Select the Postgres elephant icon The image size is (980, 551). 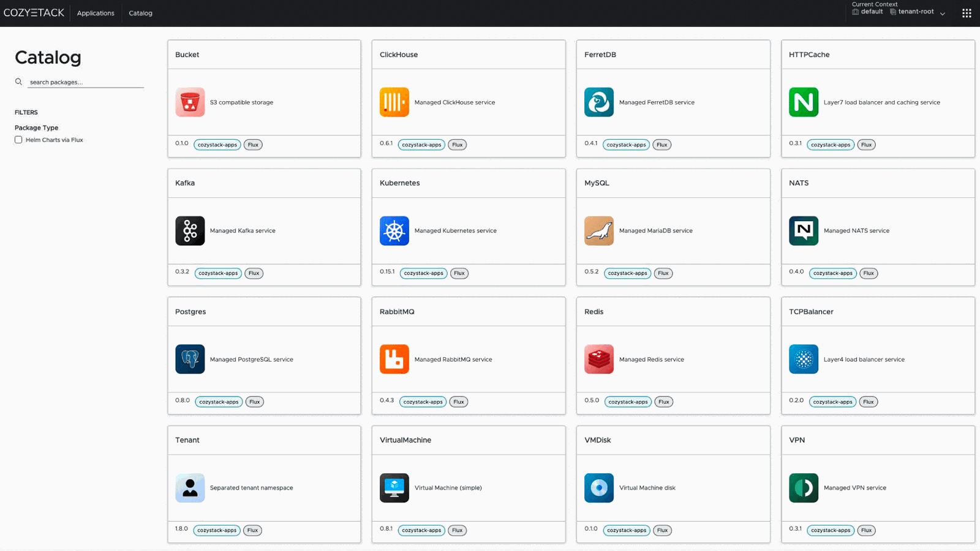tap(190, 359)
